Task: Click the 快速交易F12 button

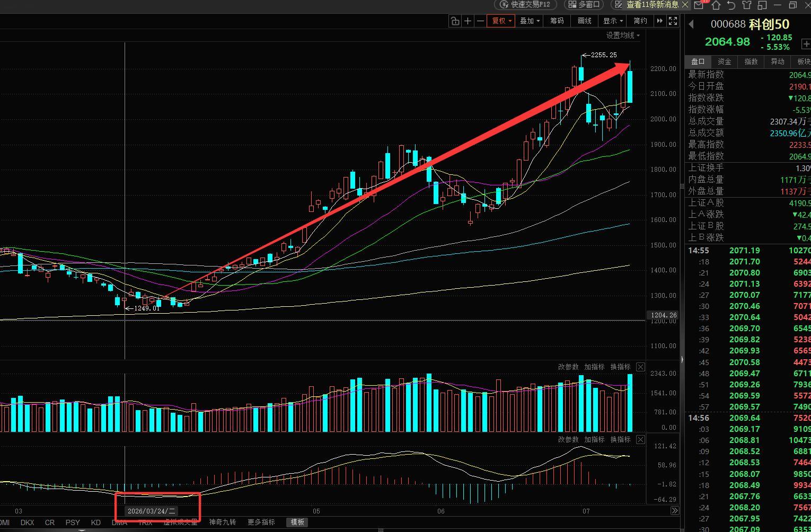Action: click(x=526, y=5)
